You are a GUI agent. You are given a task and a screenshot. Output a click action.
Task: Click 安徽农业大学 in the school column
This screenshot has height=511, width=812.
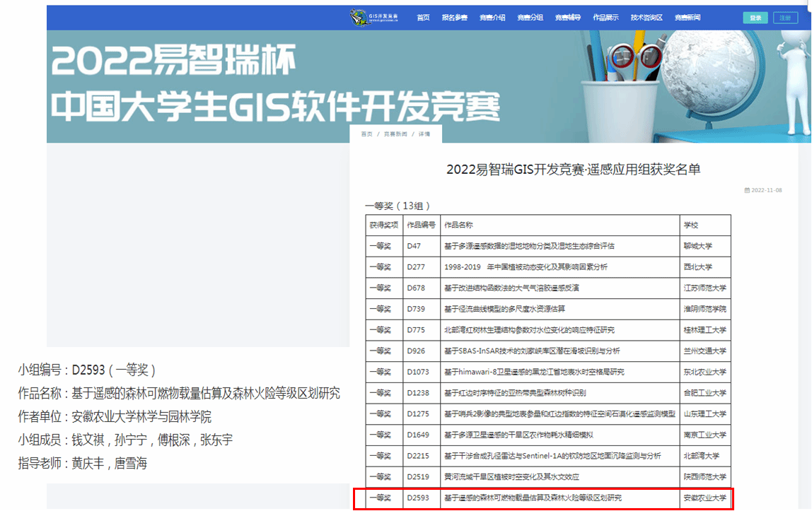point(704,498)
